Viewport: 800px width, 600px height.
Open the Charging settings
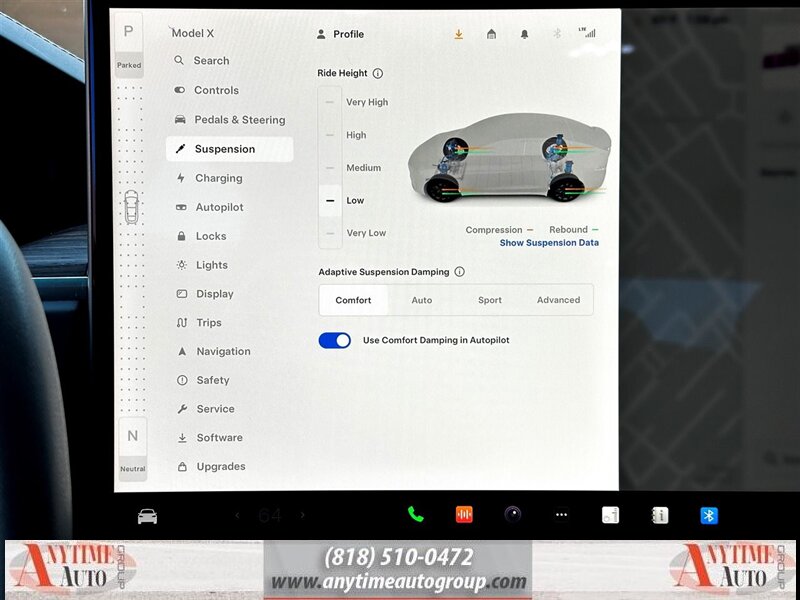click(209, 178)
